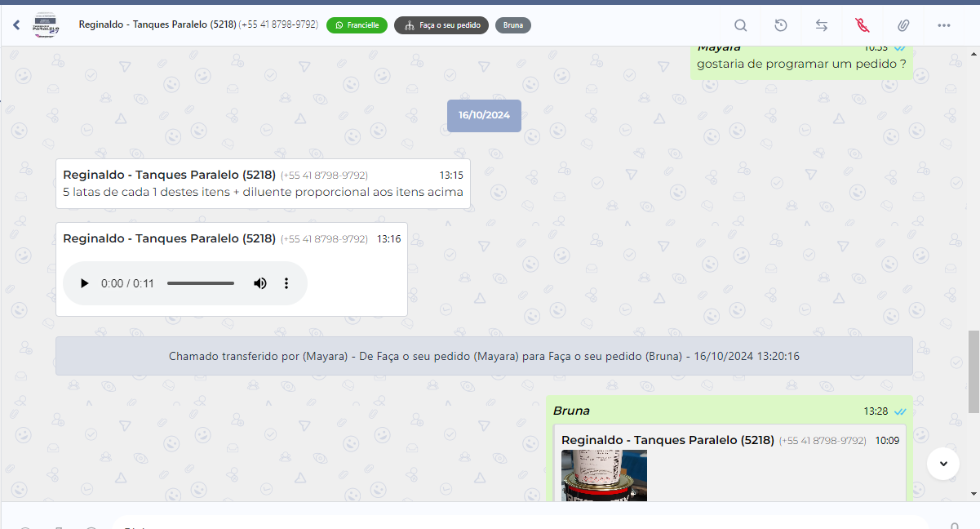Click the gray Bruna agent tag
Viewport: 980px width, 529px height.
pos(512,25)
